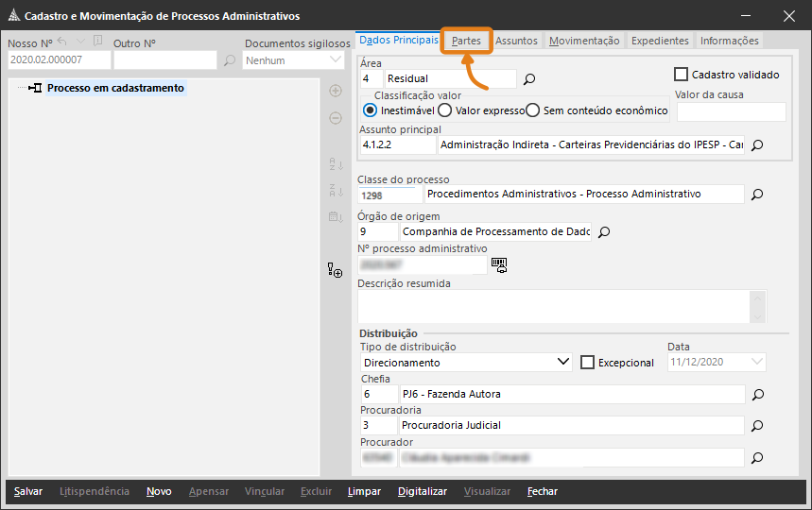The image size is (812, 510).
Task: Select the Valor expresso radio button
Action: point(445,110)
